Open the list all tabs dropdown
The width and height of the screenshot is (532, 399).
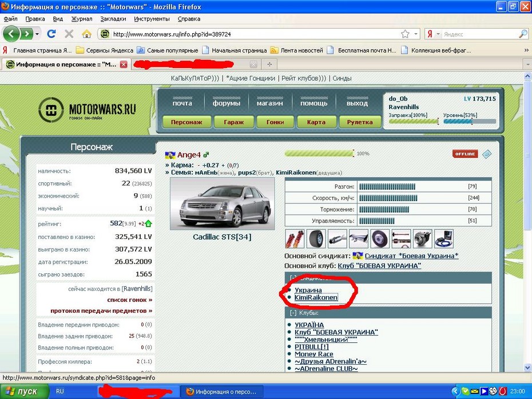tap(527, 64)
